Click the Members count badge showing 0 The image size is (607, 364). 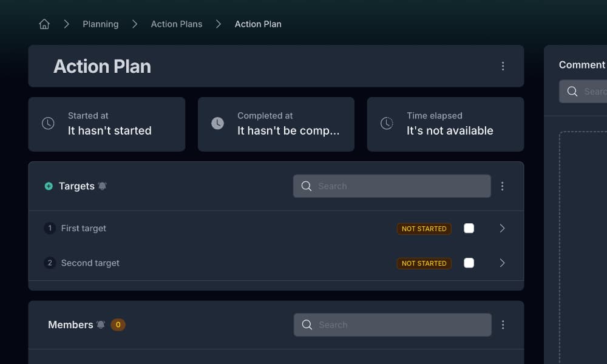pyautogui.click(x=118, y=325)
